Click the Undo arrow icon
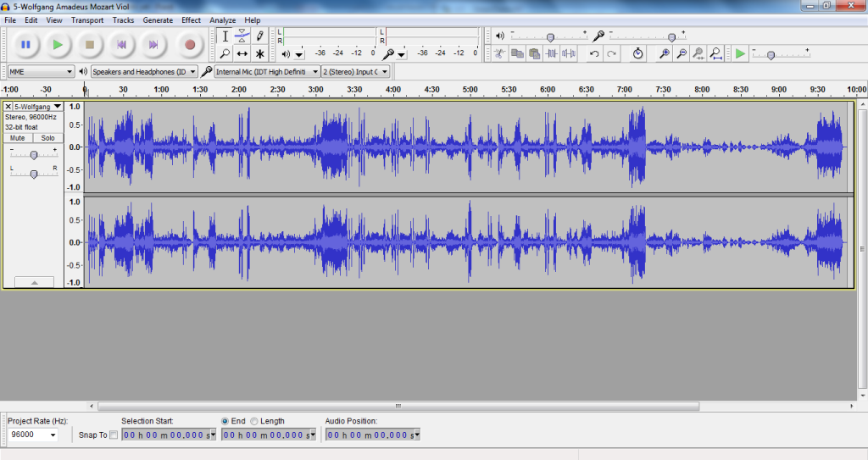Image resolution: width=868 pixels, height=460 pixels. pos(594,53)
